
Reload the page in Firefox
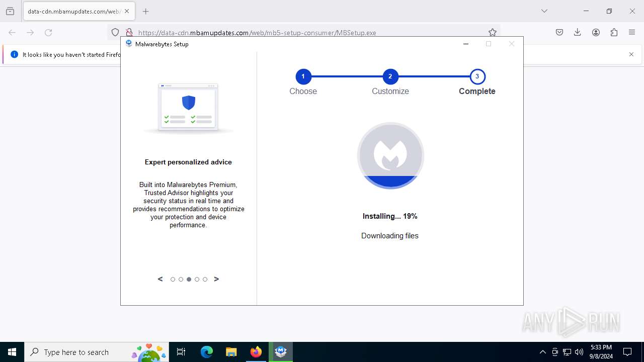click(x=48, y=32)
